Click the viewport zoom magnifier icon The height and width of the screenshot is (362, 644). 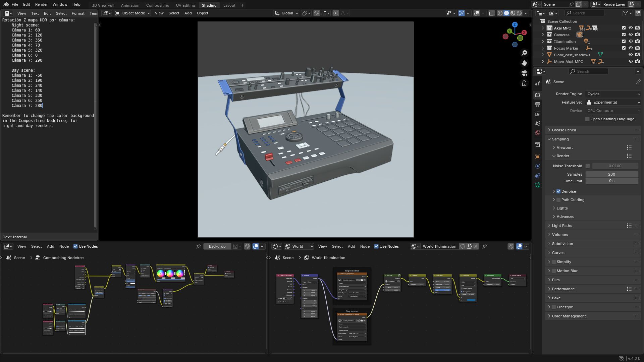tap(524, 53)
